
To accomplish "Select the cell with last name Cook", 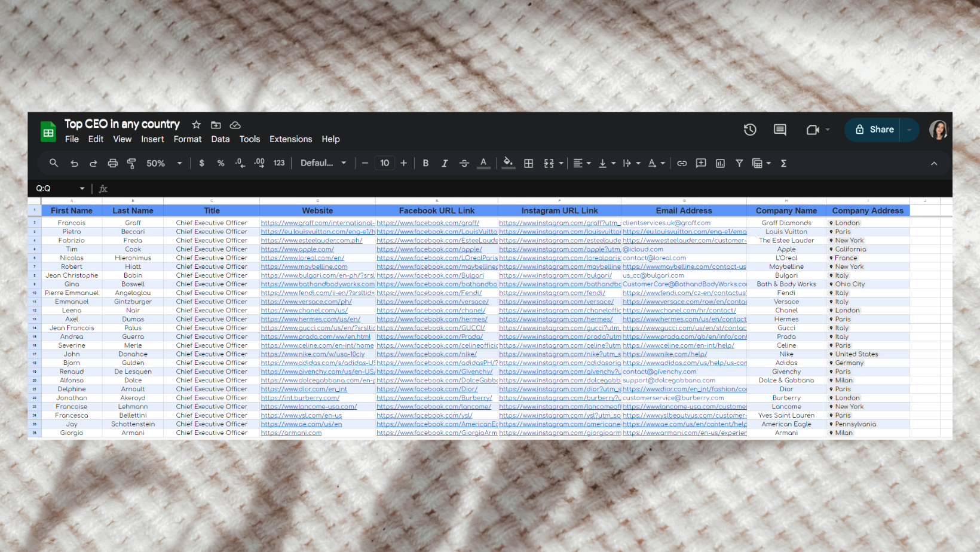I will (x=133, y=249).
